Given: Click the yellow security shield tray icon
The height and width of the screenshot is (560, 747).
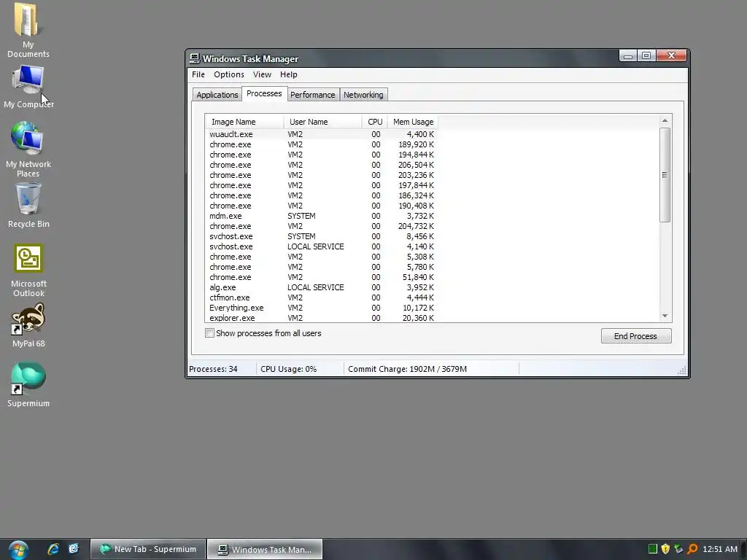Looking at the screenshot, I should coord(665,549).
